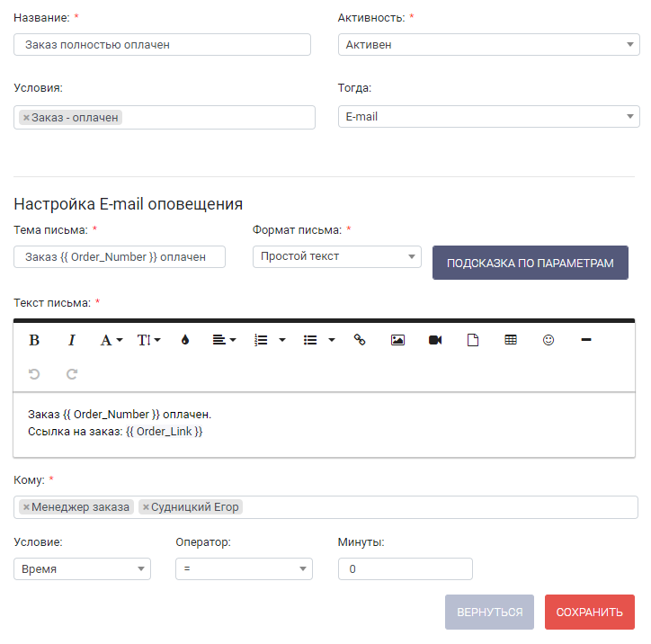Remove the 'Заказ - оплачен' condition tag
Image resolution: width=651 pixels, height=644 pixels.
tap(26, 118)
